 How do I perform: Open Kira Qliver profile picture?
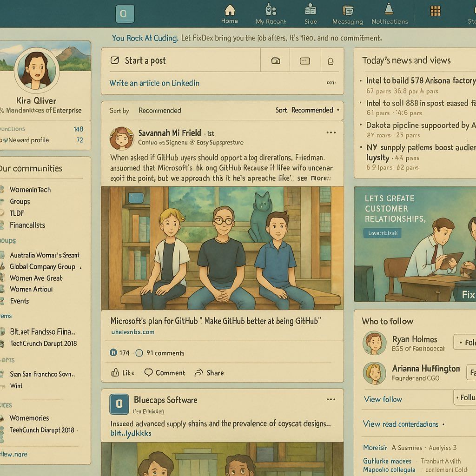click(x=37, y=70)
